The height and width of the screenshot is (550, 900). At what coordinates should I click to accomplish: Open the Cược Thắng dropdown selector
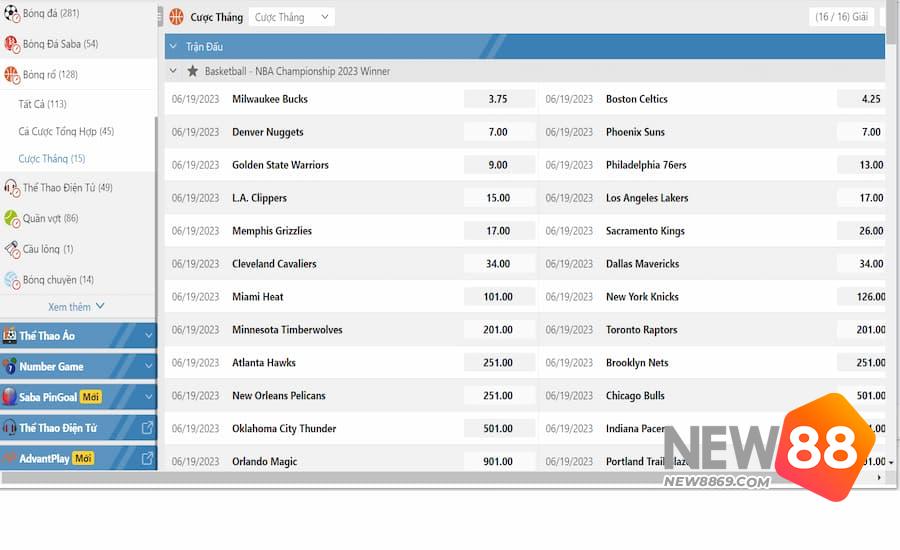tap(291, 17)
